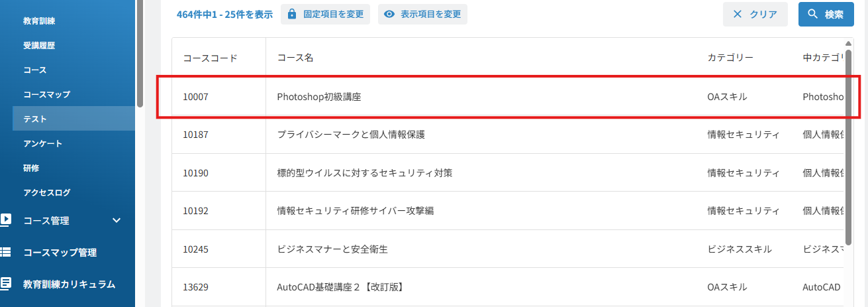Click the table's vertical scrollbar
Screen dimensions: 868x307
click(849, 146)
